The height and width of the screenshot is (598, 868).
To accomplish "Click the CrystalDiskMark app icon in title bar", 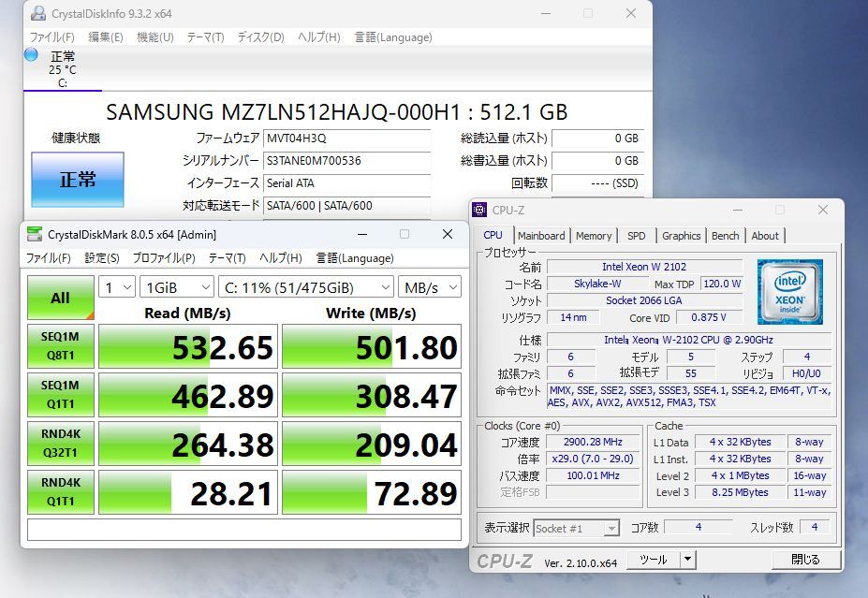I will [35, 234].
